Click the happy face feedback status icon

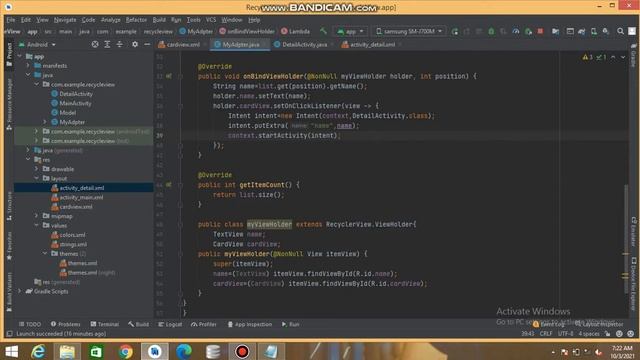(x=619, y=334)
